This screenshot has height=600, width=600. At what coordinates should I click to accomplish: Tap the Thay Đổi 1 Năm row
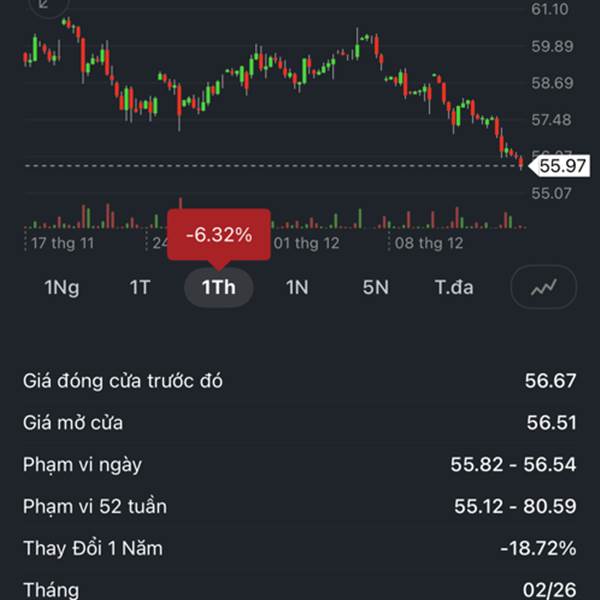pyautogui.click(x=300, y=548)
